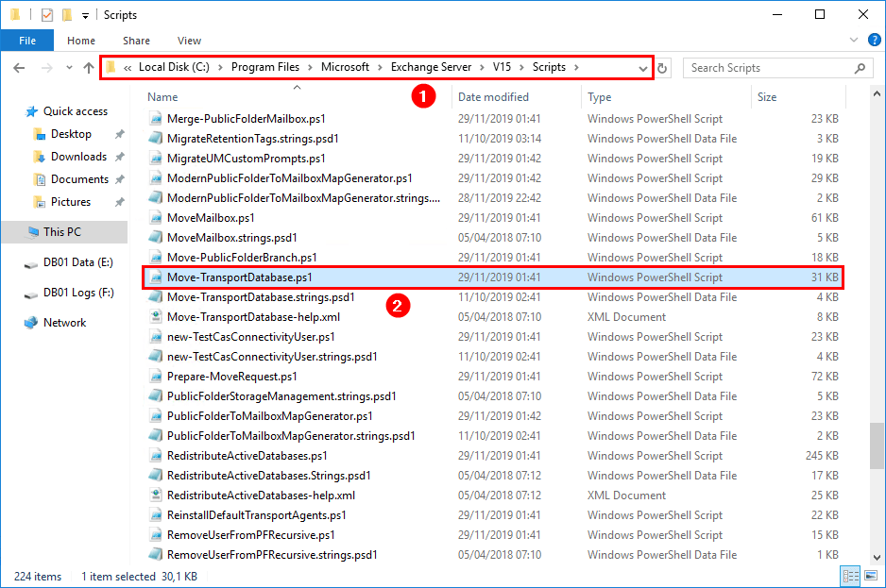
Task: Switch to the View tab
Action: click(x=189, y=41)
